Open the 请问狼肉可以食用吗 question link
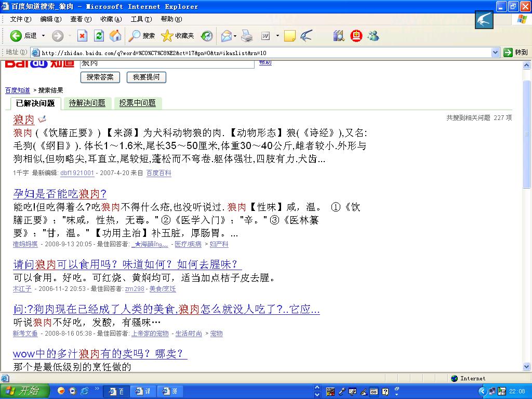 [128, 264]
